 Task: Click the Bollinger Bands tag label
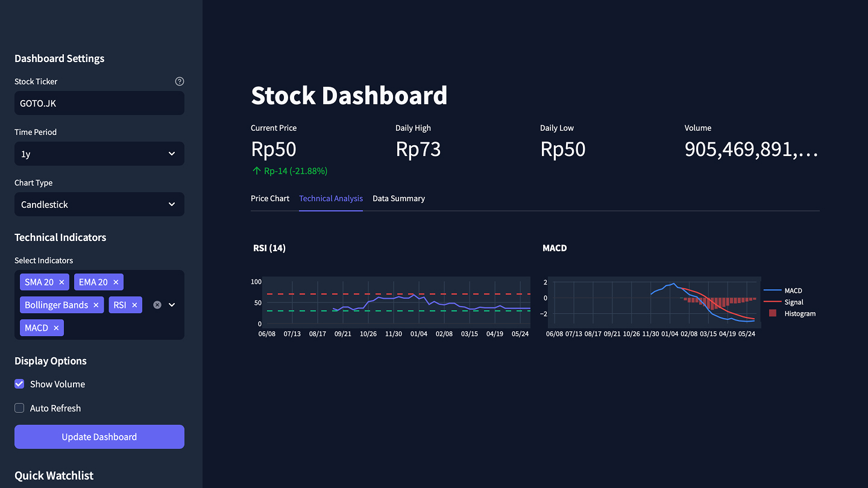point(57,305)
